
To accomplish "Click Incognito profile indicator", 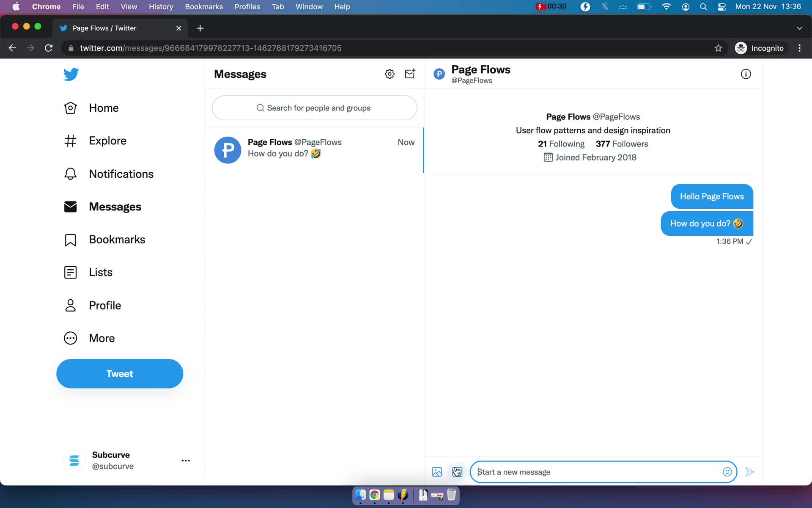I will pyautogui.click(x=760, y=48).
